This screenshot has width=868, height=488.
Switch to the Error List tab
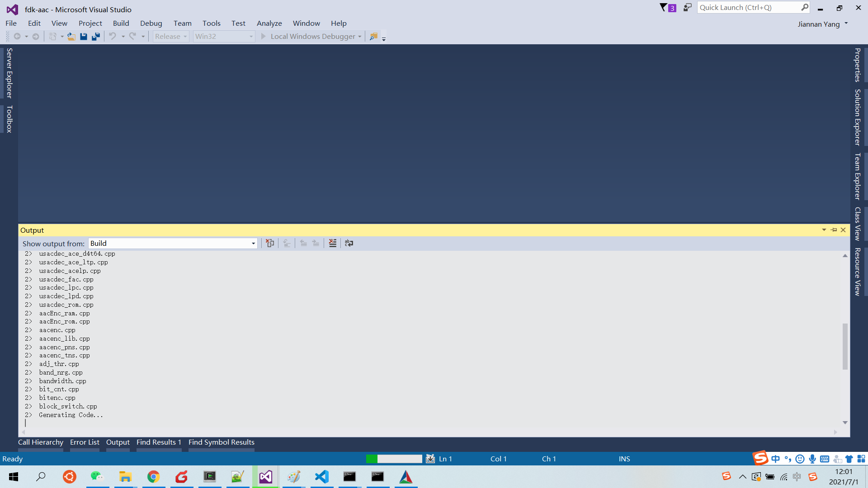coord(84,442)
